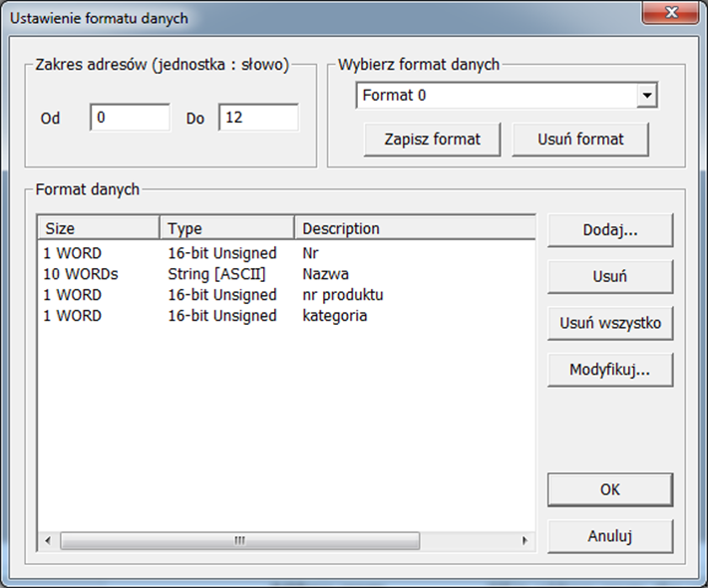The image size is (708, 588).
Task: Click the Dodaj... button
Action: click(x=610, y=230)
